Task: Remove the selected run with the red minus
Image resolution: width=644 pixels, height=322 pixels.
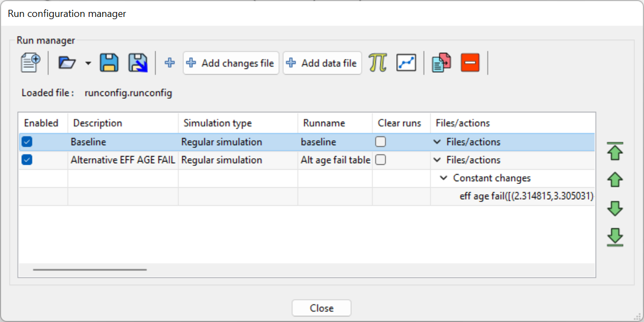Action: 470,63
